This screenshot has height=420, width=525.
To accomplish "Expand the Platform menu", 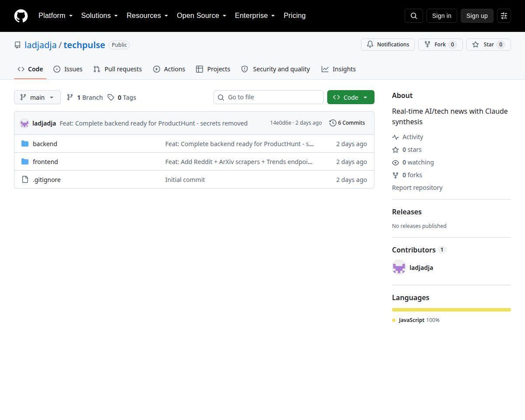I will coord(56,16).
